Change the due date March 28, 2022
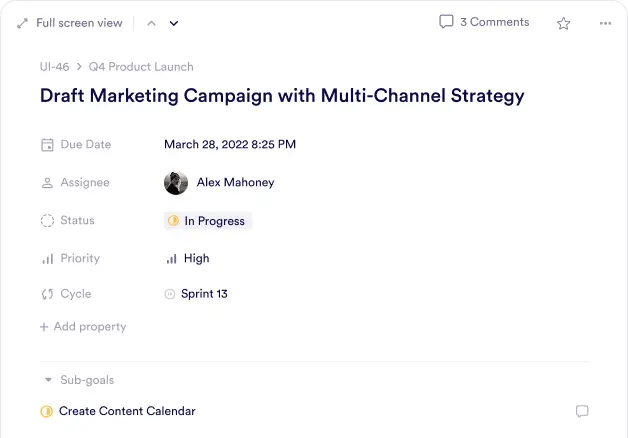The height and width of the screenshot is (438, 628). [x=230, y=145]
